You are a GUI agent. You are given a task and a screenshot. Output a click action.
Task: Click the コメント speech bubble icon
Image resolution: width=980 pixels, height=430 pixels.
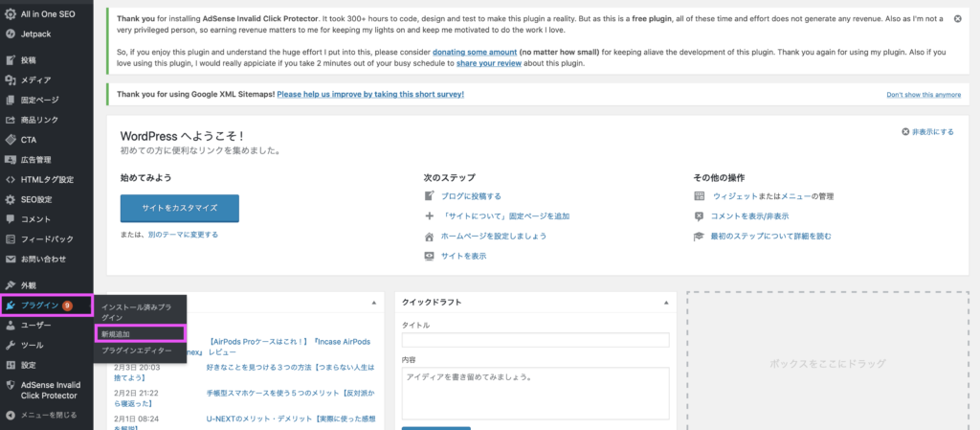pos(10,219)
